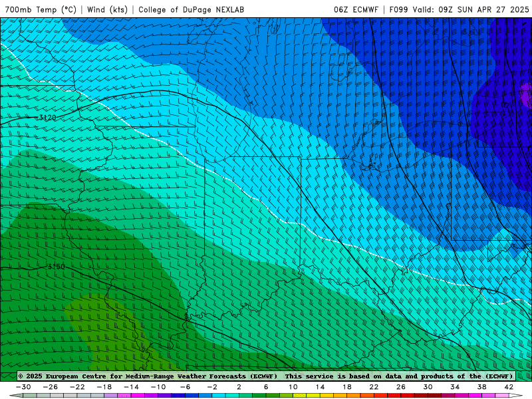
Task: Click the positive 10 colorbar tick label
Action: coord(293,387)
